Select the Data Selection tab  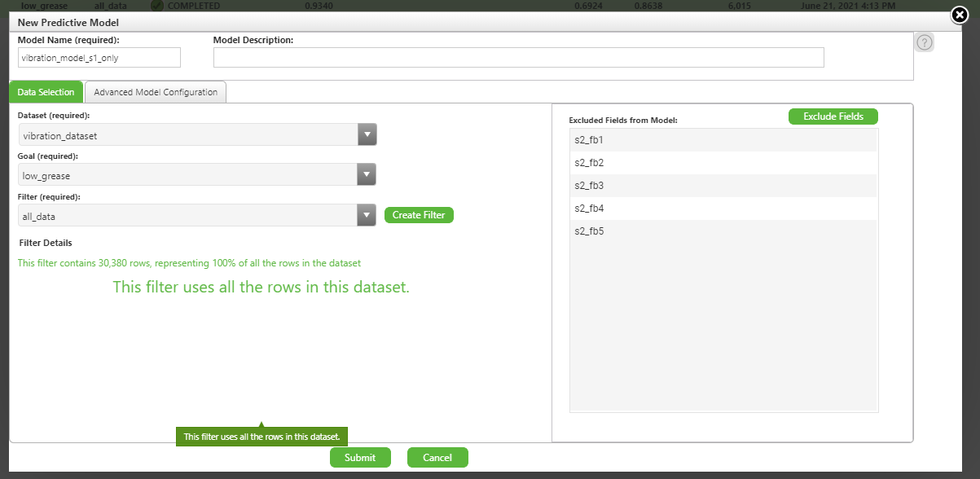tap(45, 91)
